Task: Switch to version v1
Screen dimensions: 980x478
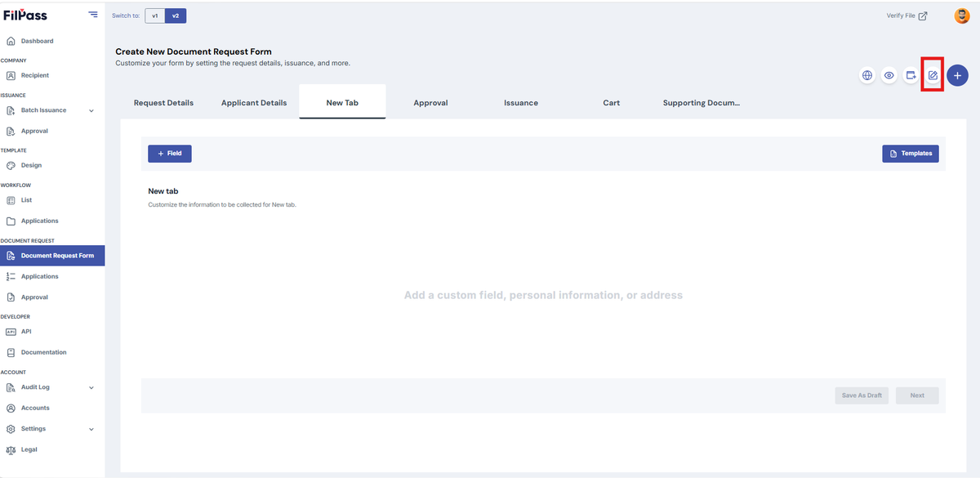Action: (154, 16)
